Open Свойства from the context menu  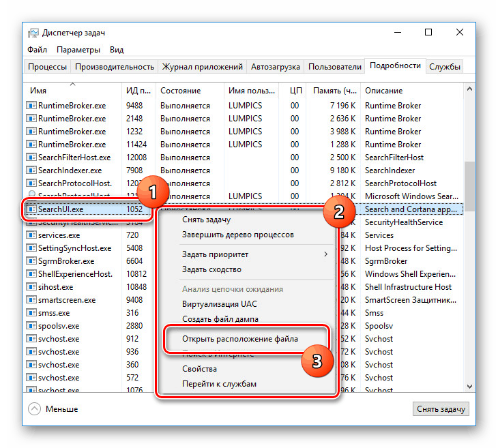point(199,369)
